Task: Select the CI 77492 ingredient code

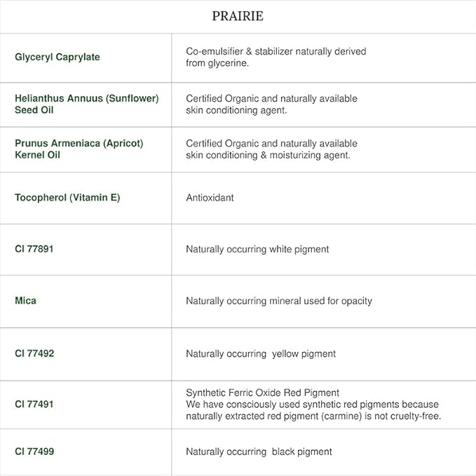Action: coord(34,353)
